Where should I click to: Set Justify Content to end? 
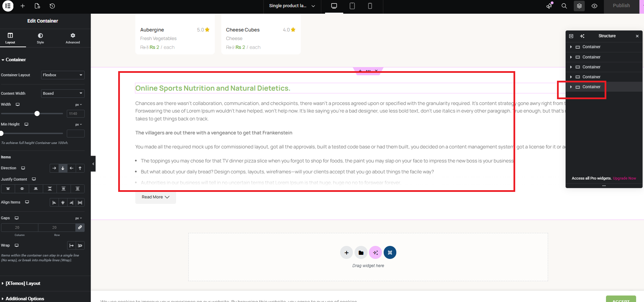[36, 189]
